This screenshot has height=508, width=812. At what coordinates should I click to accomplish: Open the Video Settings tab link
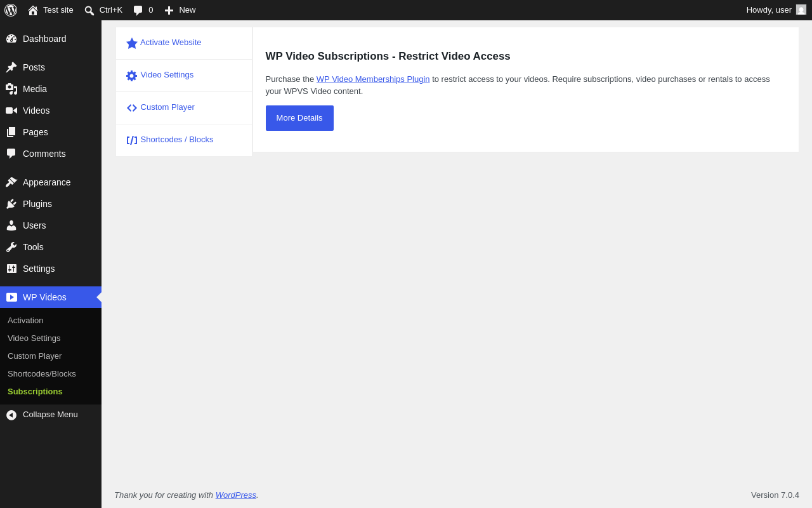coord(167,75)
